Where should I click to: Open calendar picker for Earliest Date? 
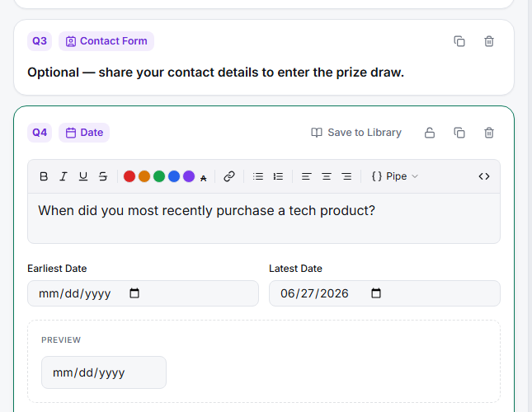[134, 293]
